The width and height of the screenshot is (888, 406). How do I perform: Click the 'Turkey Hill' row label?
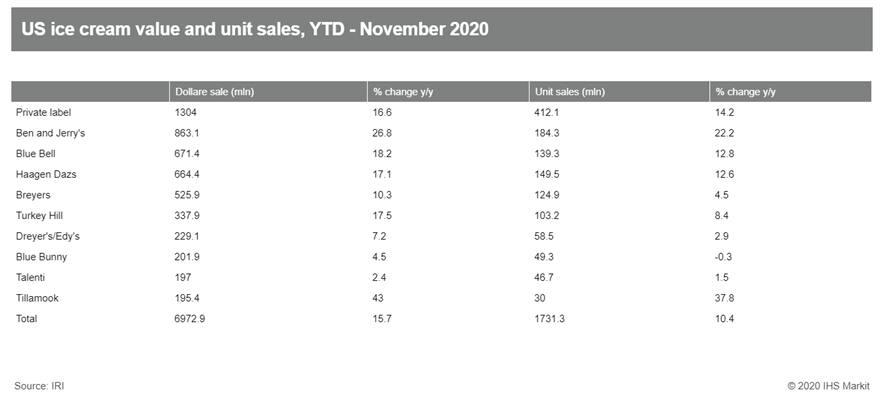[x=40, y=215]
